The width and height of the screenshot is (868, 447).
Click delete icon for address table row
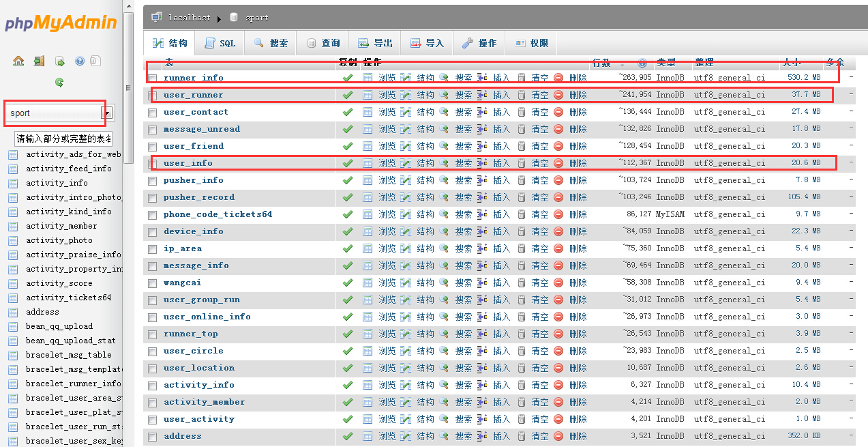558,436
